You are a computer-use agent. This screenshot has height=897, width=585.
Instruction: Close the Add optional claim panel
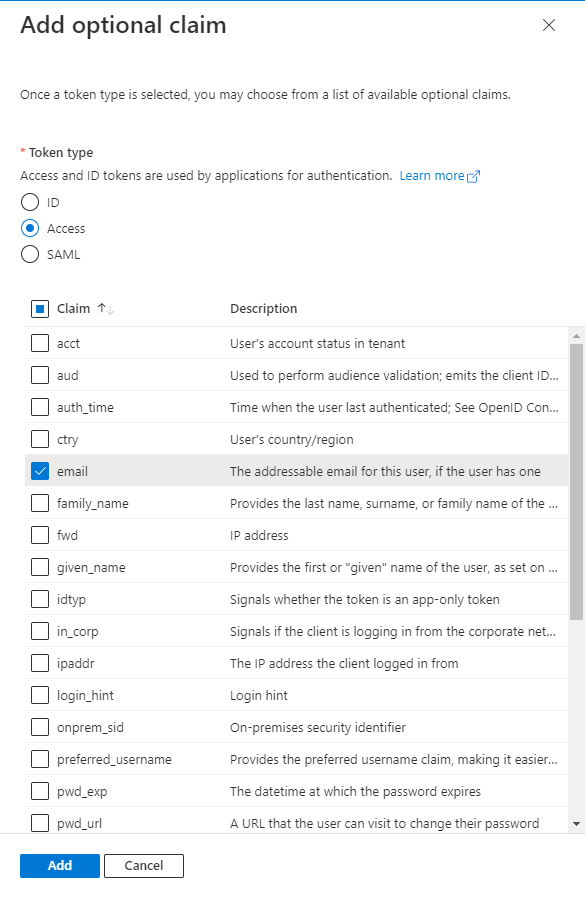[548, 25]
